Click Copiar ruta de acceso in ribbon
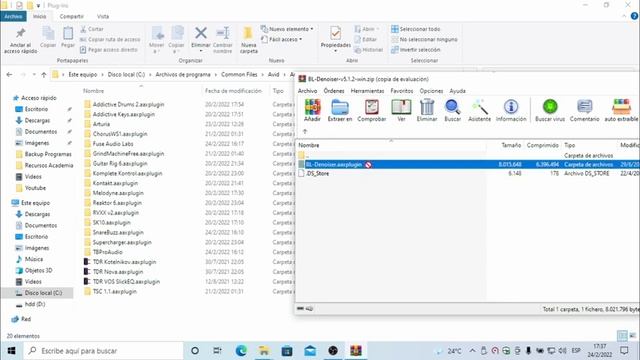Screen dimensions: 640x360 click(x=110, y=39)
